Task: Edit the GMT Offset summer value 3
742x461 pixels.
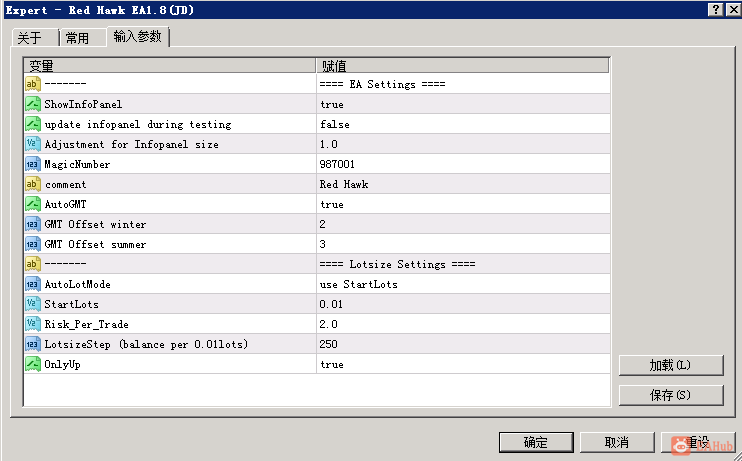Action: [x=323, y=244]
